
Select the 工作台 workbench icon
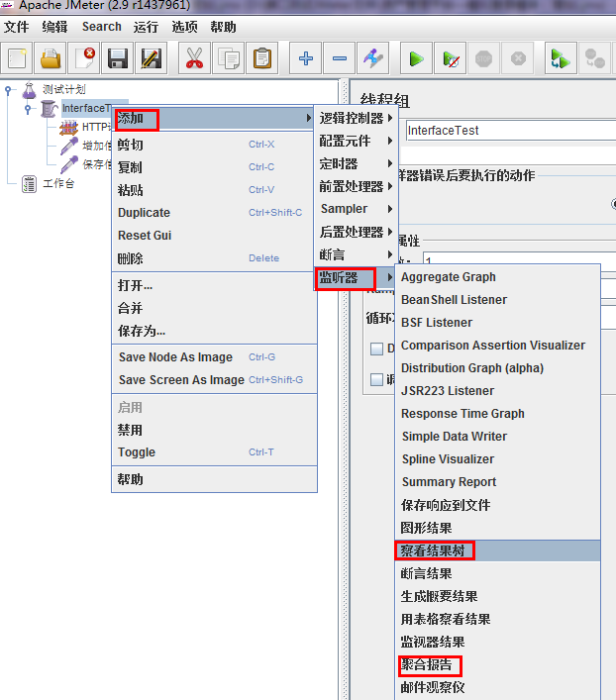(29, 183)
